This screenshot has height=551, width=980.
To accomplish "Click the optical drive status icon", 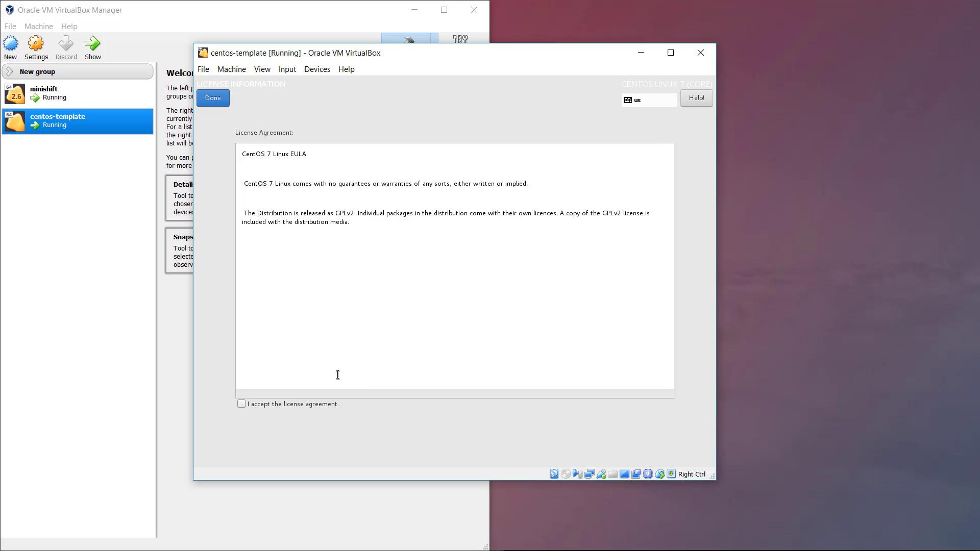I will [566, 474].
